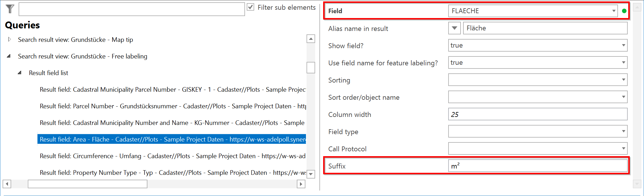
Task: Click the arrow button next to Alias name in result
Action: pyautogui.click(x=454, y=28)
